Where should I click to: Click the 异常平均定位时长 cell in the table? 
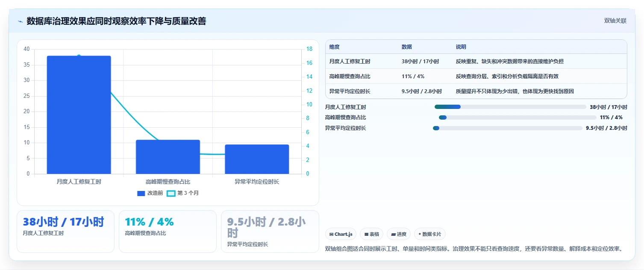pos(350,91)
